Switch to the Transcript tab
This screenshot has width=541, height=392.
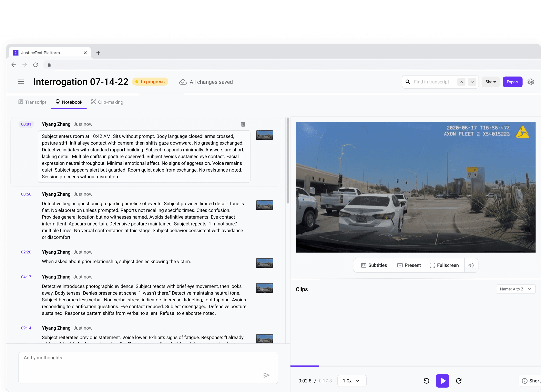[x=32, y=102]
